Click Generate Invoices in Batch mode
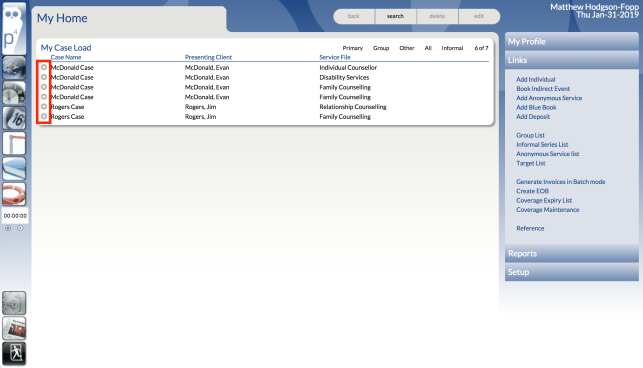Screen dimensions: 643x368 pyautogui.click(x=561, y=182)
